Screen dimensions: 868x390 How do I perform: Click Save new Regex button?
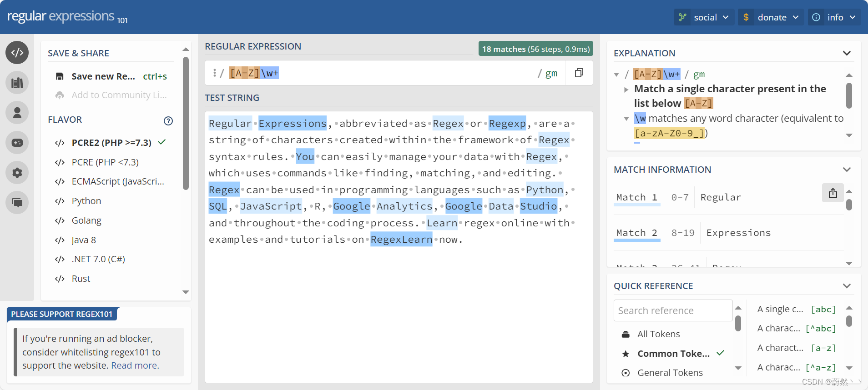[x=111, y=76]
